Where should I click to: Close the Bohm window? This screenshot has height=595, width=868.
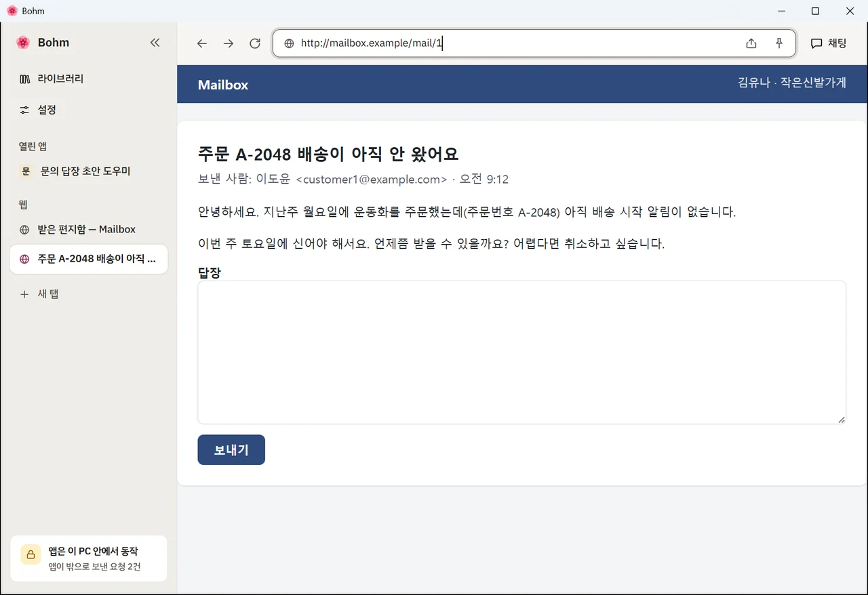850,11
